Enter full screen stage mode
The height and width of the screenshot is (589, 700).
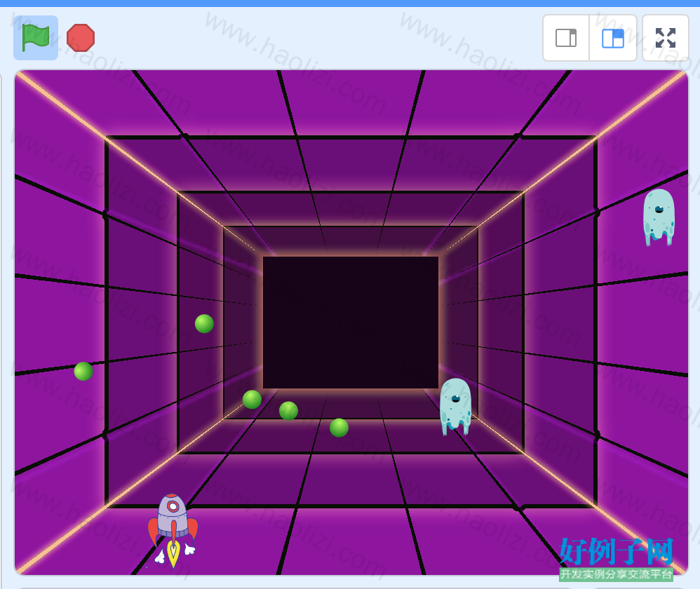665,38
